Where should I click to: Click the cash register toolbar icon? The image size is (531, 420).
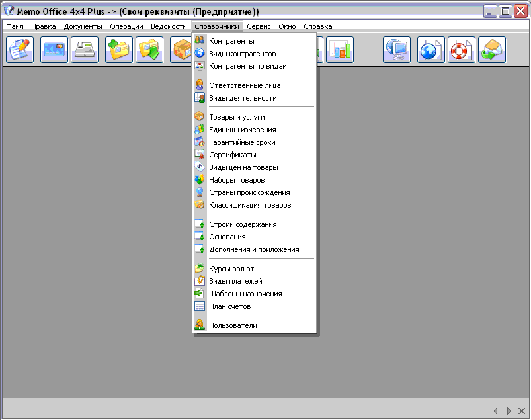pyautogui.click(x=85, y=50)
